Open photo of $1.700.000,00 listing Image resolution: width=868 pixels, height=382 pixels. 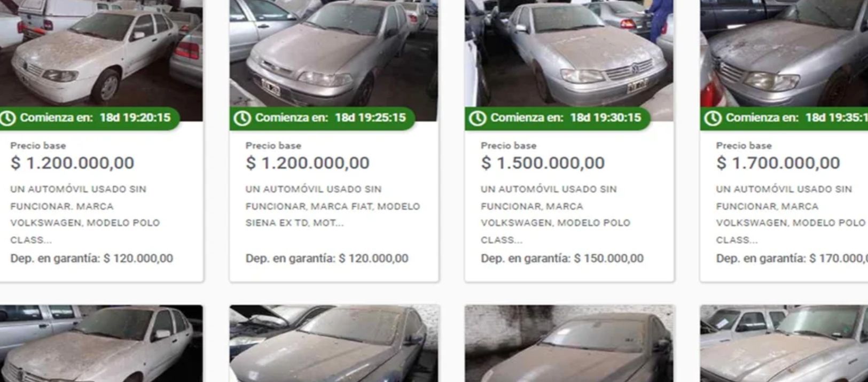tap(784, 53)
